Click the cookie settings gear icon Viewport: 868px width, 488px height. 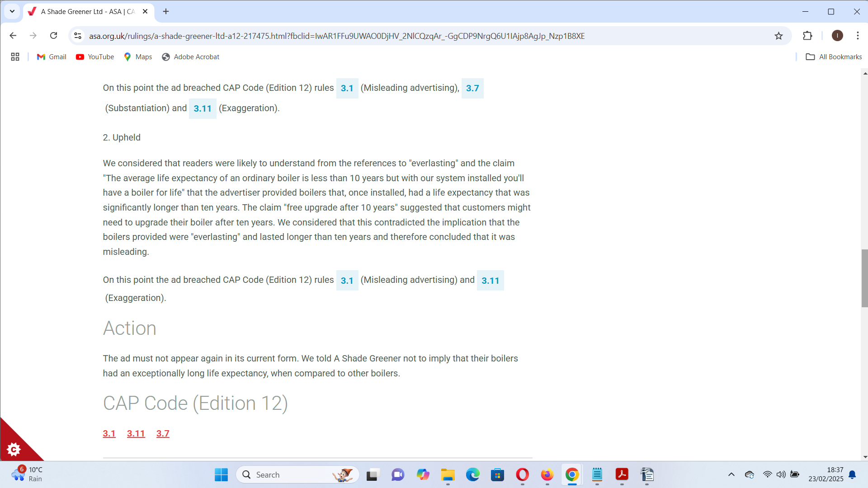point(14,449)
